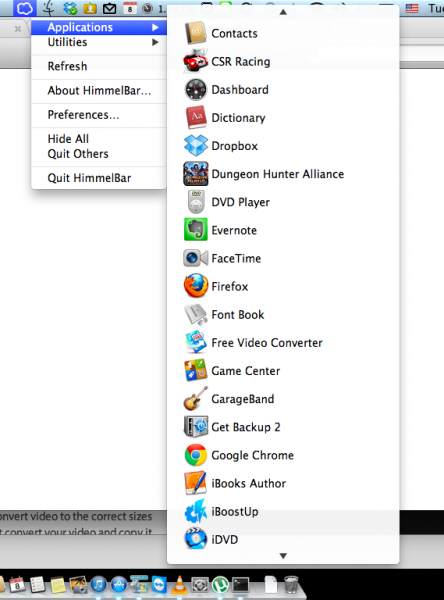Open the App Store in the Dock
Screen dimensions: 444x600
[x=119, y=585]
